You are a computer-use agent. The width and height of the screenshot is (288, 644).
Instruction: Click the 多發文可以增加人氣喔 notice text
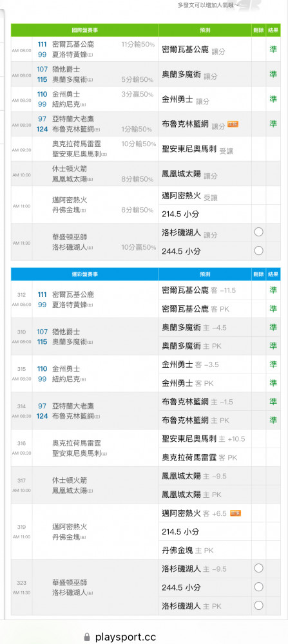pyautogui.click(x=208, y=5)
